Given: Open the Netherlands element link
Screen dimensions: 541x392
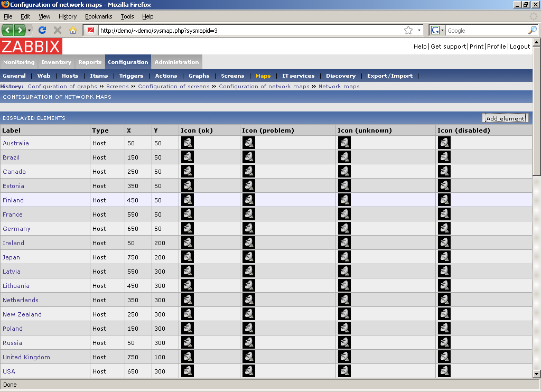Looking at the screenshot, I should pyautogui.click(x=21, y=300).
